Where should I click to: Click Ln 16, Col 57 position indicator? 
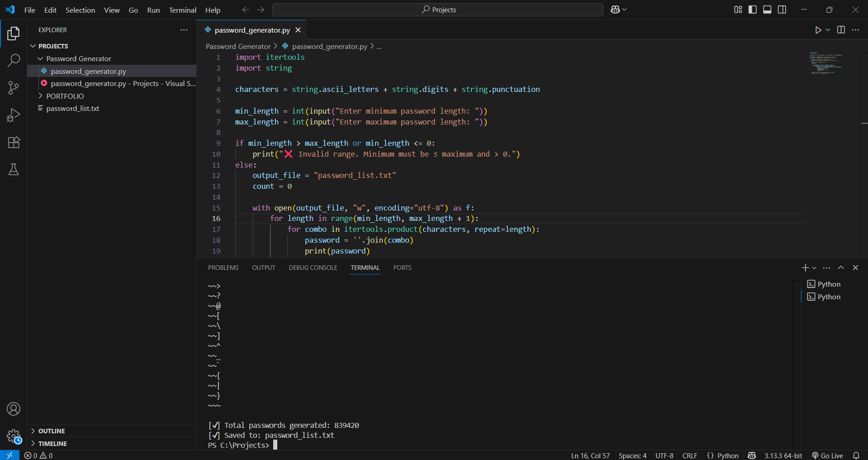click(590, 455)
